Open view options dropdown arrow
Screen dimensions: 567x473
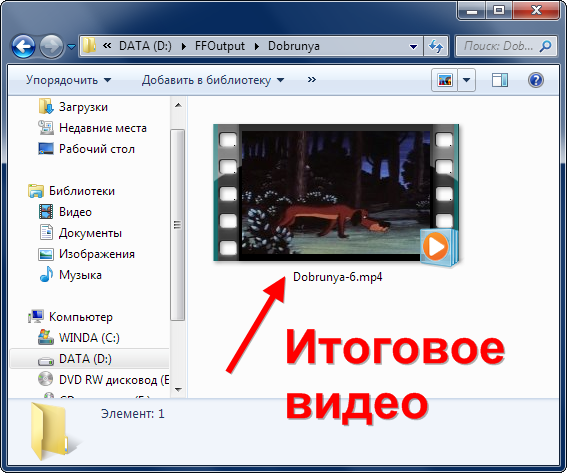[467, 80]
